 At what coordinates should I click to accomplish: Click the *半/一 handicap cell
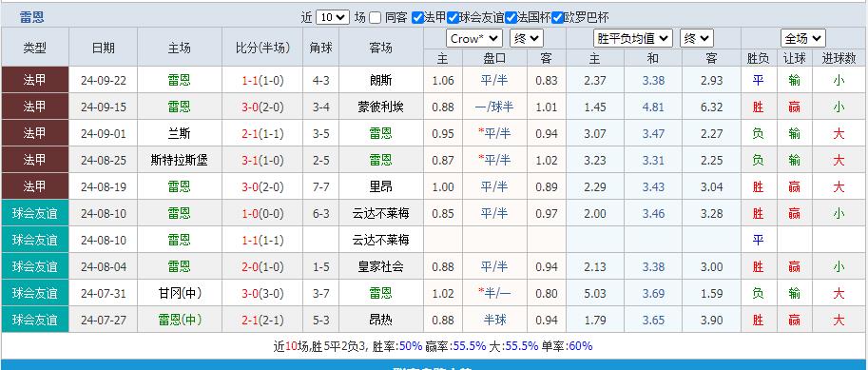pyautogui.click(x=494, y=293)
